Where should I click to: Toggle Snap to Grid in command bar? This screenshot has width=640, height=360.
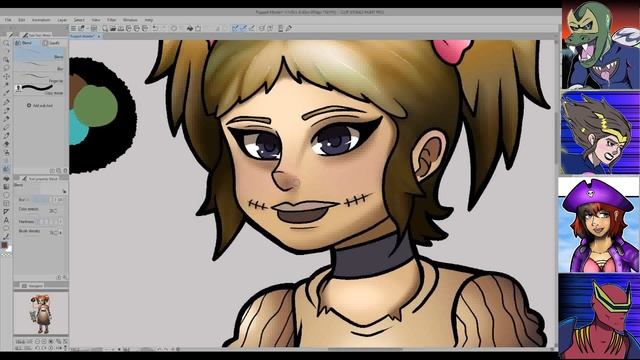[x=252, y=28]
